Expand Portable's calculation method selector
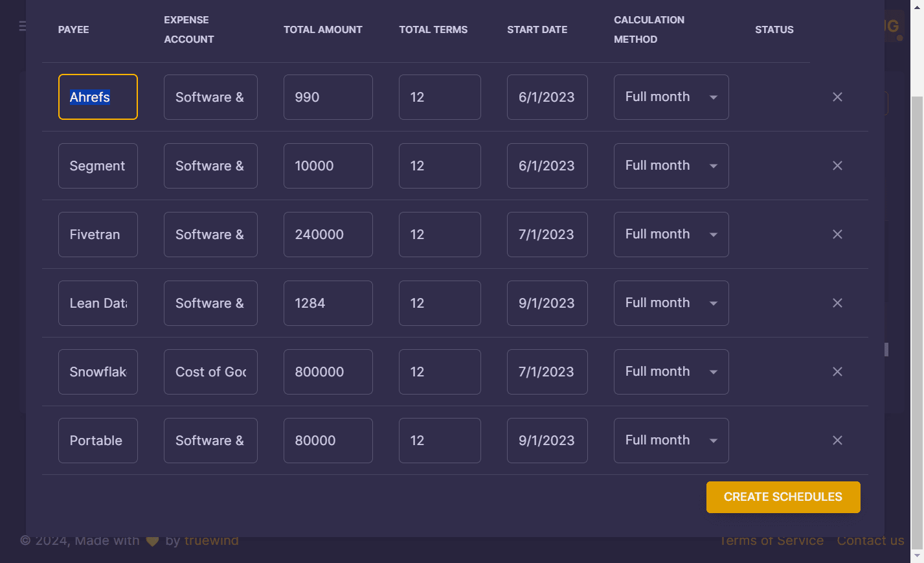The image size is (924, 563). [671, 441]
